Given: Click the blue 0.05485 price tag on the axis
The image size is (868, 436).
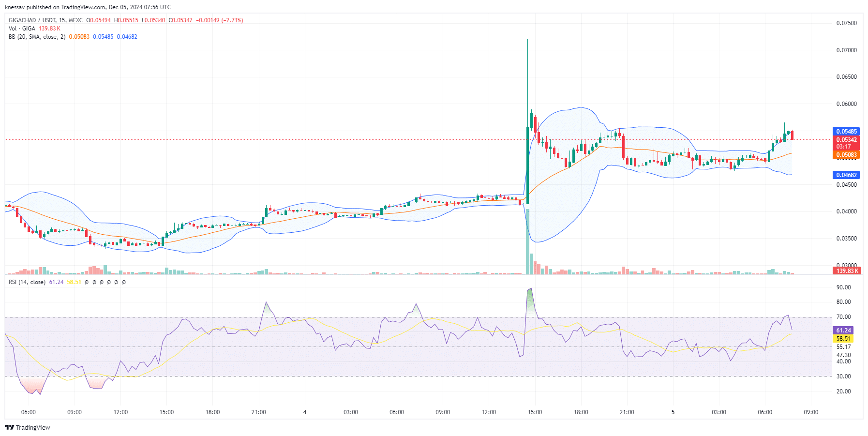Looking at the screenshot, I should (846, 132).
